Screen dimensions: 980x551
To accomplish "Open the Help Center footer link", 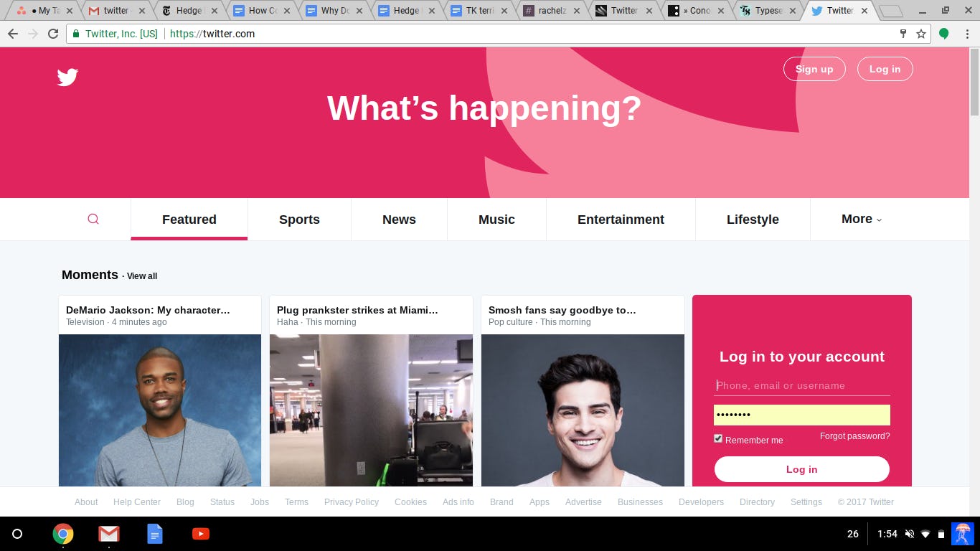I will click(x=137, y=502).
